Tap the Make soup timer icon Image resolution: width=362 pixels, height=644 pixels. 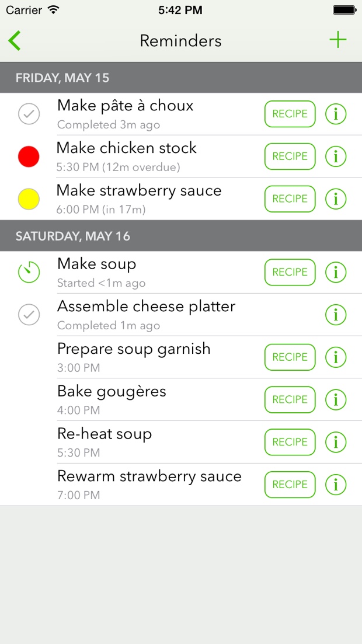29,272
